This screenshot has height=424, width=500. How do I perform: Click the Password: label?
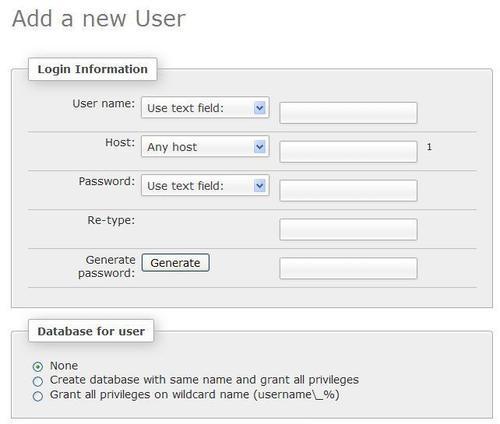coord(107,181)
